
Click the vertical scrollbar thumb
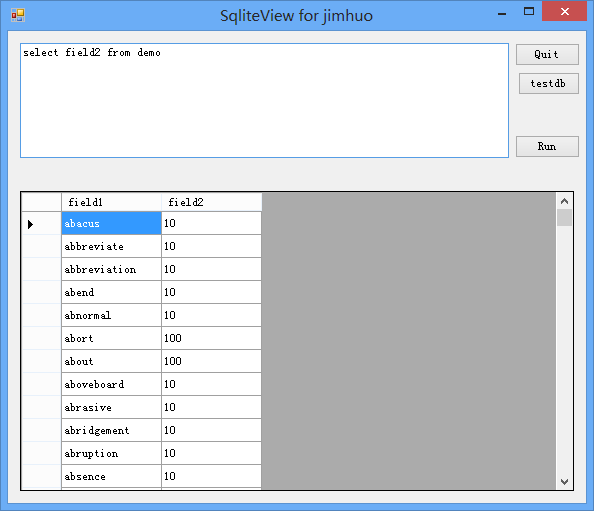[564, 217]
